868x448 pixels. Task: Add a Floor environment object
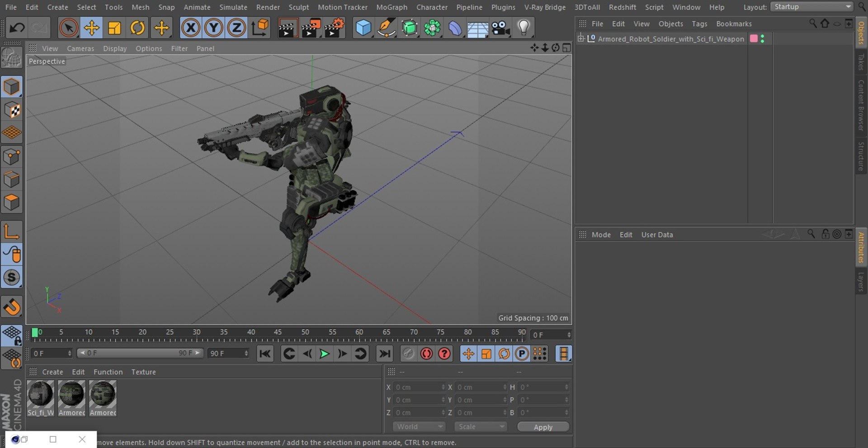pyautogui.click(x=477, y=28)
